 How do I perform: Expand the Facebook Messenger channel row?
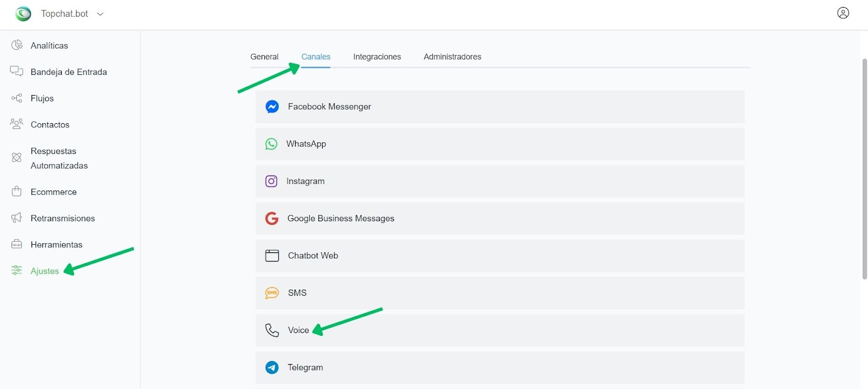500,107
